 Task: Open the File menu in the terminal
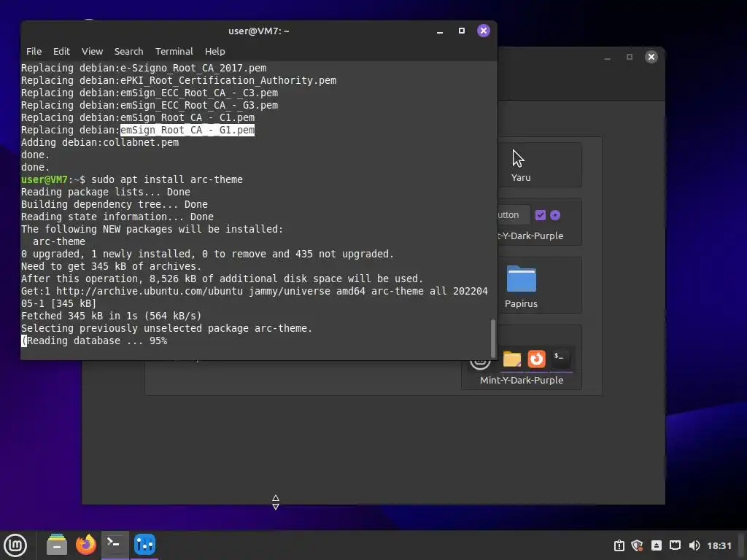tap(34, 52)
